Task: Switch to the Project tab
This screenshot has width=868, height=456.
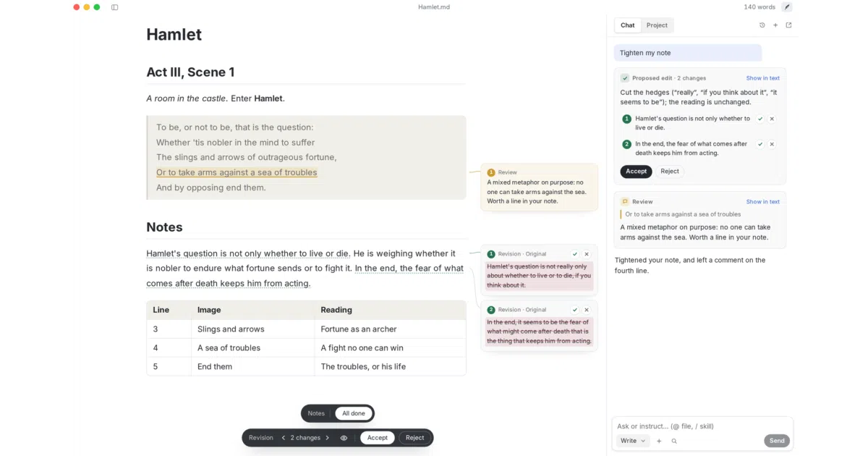Action: point(657,25)
